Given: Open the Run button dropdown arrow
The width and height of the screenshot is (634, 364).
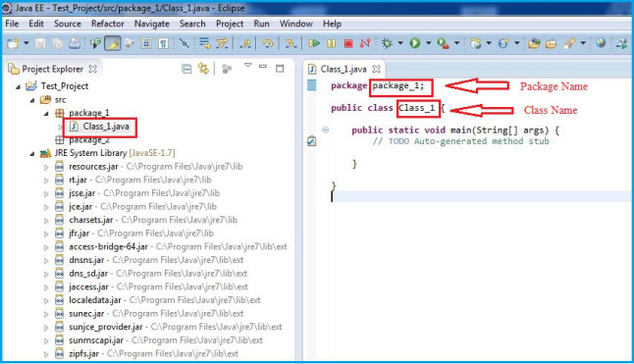Looking at the screenshot, I should [x=428, y=43].
